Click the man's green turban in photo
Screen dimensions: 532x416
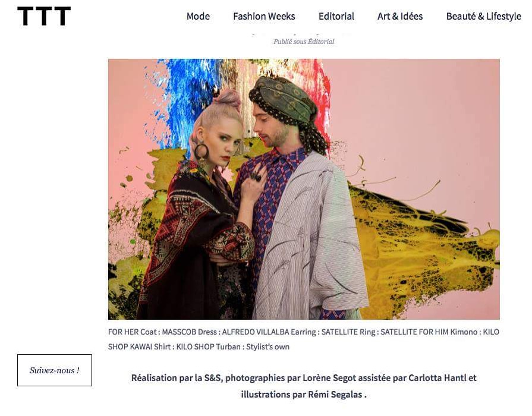tap(284, 99)
